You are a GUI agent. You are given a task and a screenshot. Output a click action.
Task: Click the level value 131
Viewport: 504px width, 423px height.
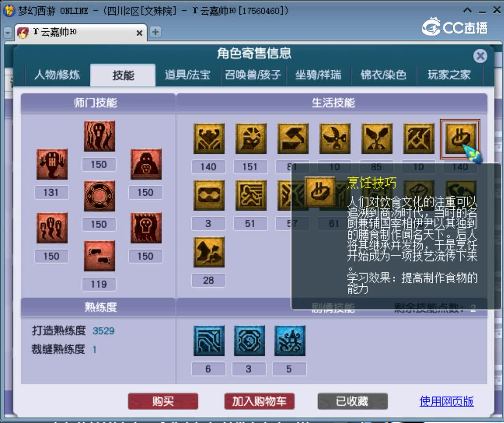[x=51, y=193]
